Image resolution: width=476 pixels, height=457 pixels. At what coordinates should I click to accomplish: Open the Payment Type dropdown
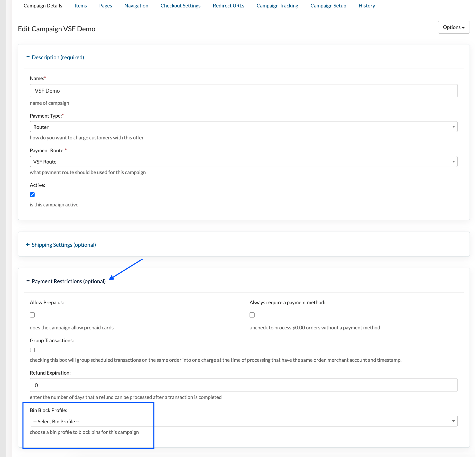(243, 127)
